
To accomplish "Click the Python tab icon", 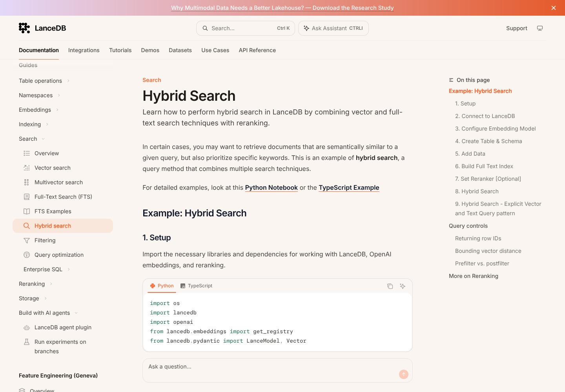I will 153,286.
